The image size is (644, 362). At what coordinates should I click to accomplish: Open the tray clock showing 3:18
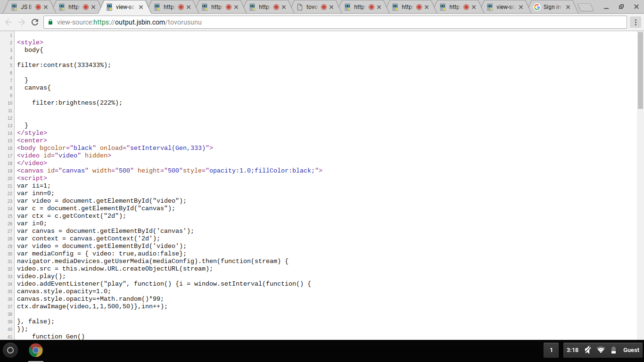572,350
